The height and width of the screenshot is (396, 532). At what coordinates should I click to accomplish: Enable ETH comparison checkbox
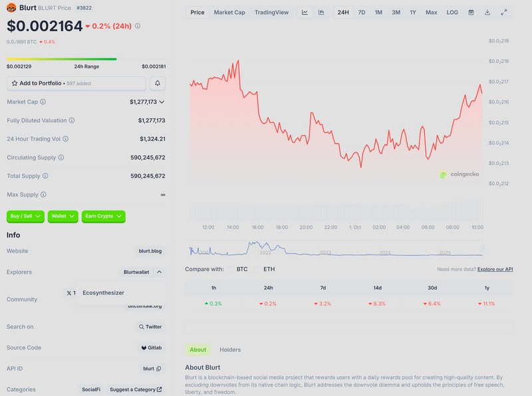coord(258,269)
